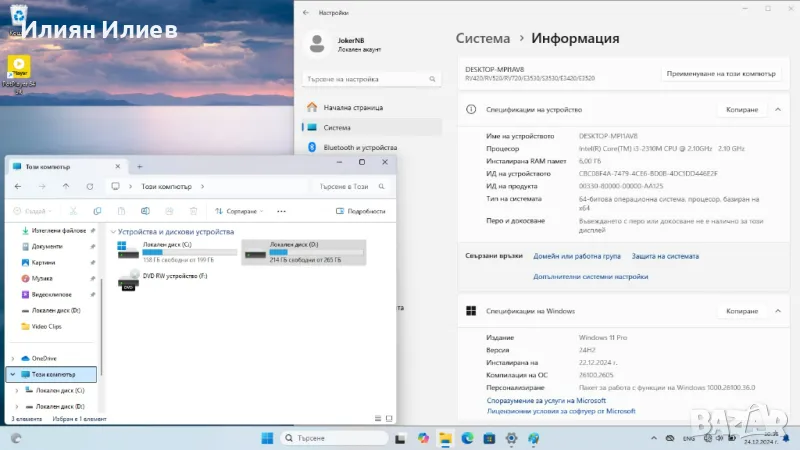Open File Explorer from the taskbar
This screenshot has width=800, height=450.
tap(445, 438)
